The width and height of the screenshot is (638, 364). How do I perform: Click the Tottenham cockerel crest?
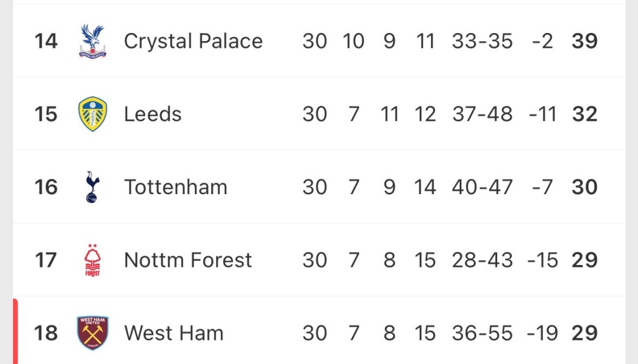(x=93, y=187)
